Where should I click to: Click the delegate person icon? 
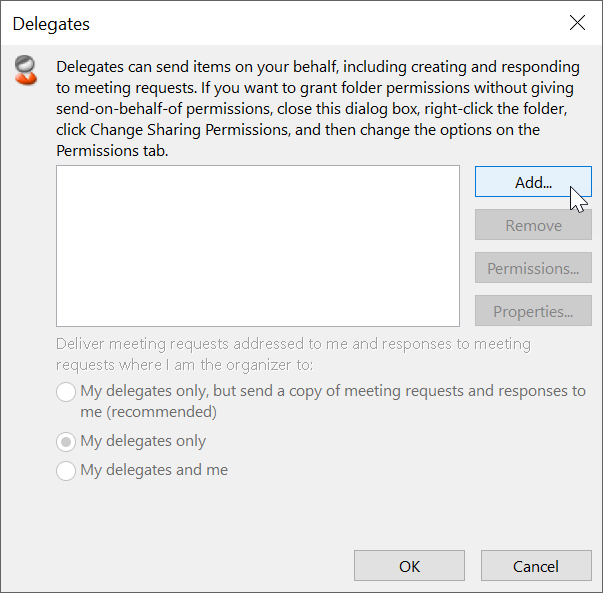click(x=26, y=70)
